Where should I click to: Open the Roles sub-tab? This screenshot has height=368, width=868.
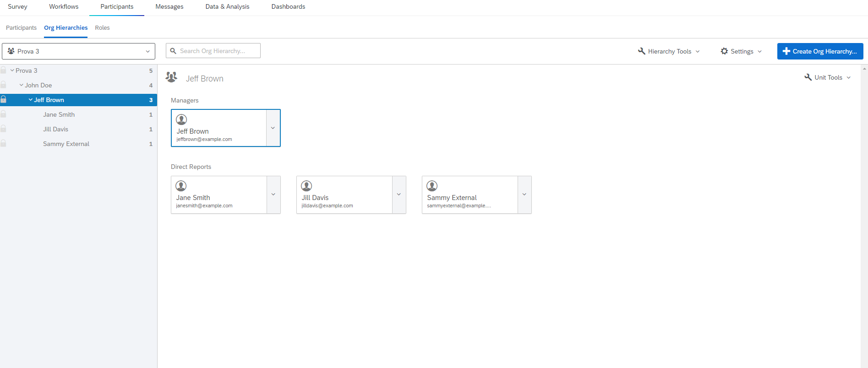tap(102, 28)
